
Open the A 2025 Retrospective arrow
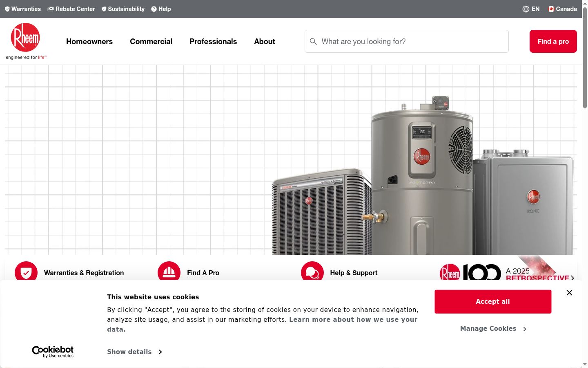(572, 278)
